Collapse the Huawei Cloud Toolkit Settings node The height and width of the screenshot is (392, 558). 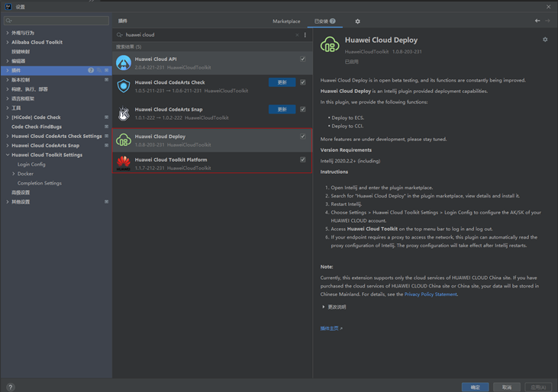[x=8, y=155]
